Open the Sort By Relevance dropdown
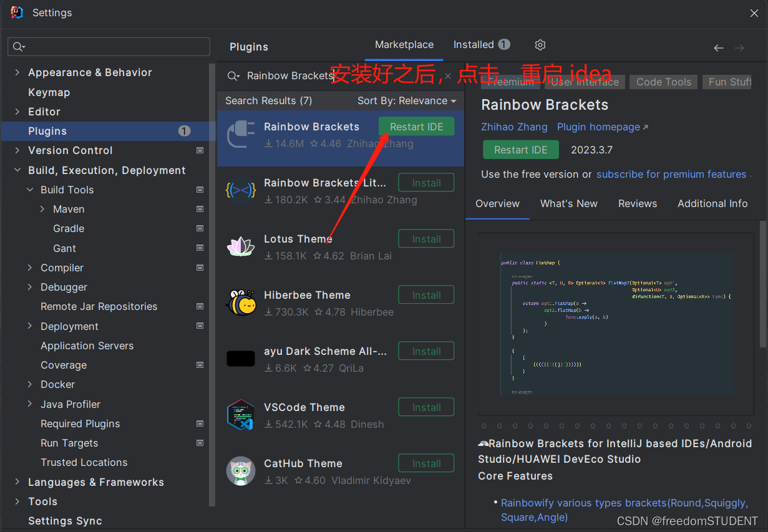Image resolution: width=768 pixels, height=532 pixels. pyautogui.click(x=407, y=100)
